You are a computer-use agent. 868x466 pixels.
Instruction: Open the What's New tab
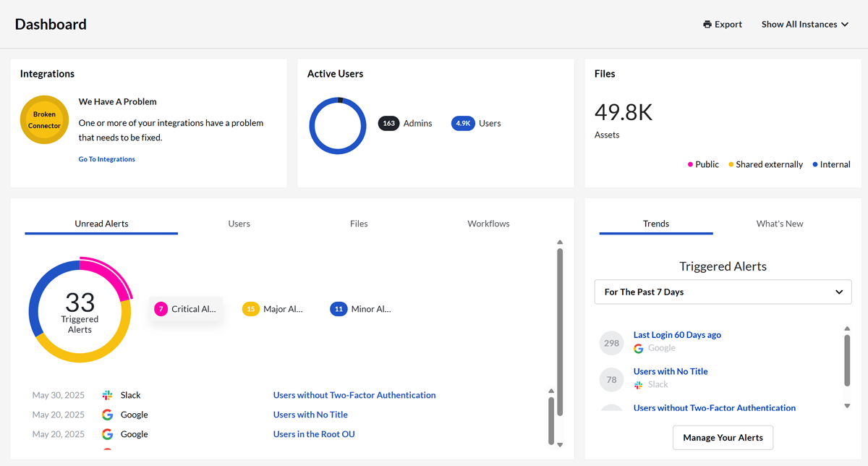pos(779,224)
